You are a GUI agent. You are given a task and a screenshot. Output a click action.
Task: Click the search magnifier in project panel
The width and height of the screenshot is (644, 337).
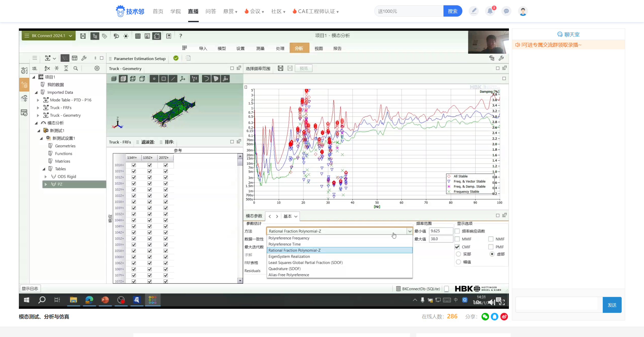[x=75, y=68]
